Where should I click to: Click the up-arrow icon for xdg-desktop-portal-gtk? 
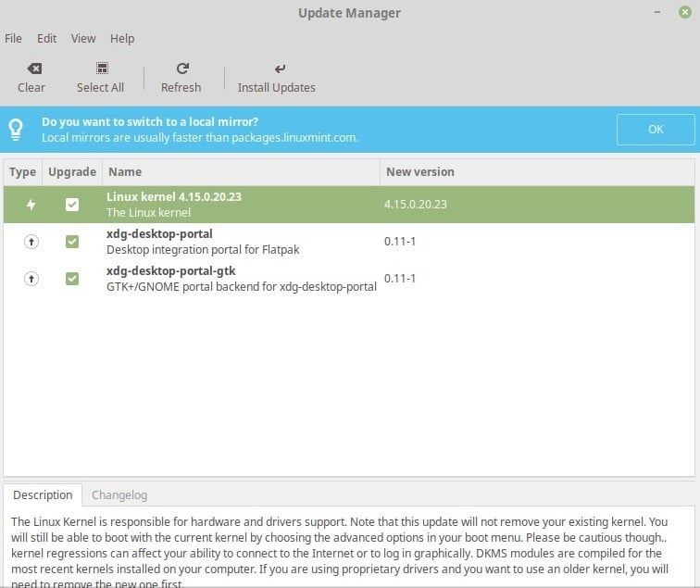coord(31,279)
